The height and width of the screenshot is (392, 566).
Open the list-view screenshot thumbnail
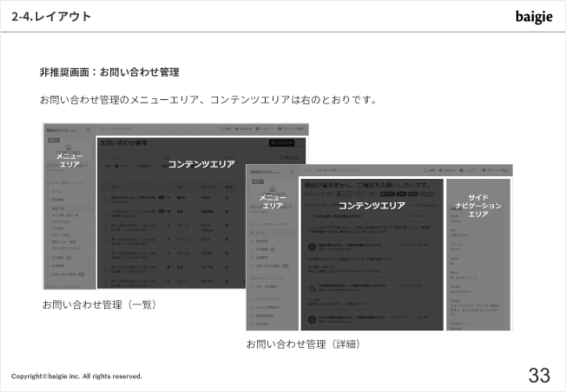coord(175,206)
